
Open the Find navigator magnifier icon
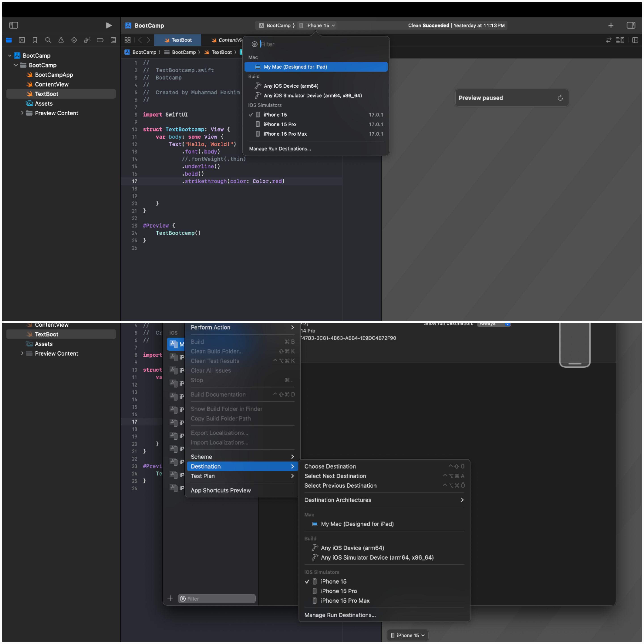48,40
